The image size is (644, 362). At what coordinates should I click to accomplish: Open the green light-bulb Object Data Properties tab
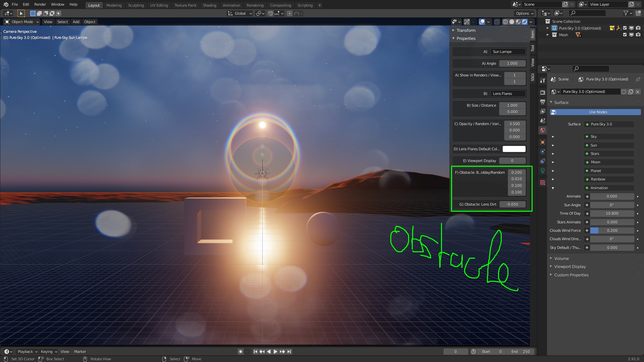(542, 170)
